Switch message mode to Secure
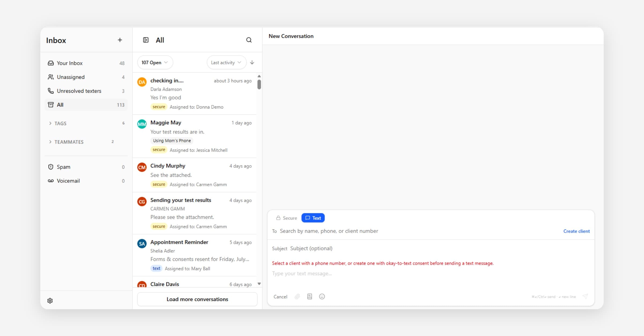The height and width of the screenshot is (336, 644). click(286, 218)
